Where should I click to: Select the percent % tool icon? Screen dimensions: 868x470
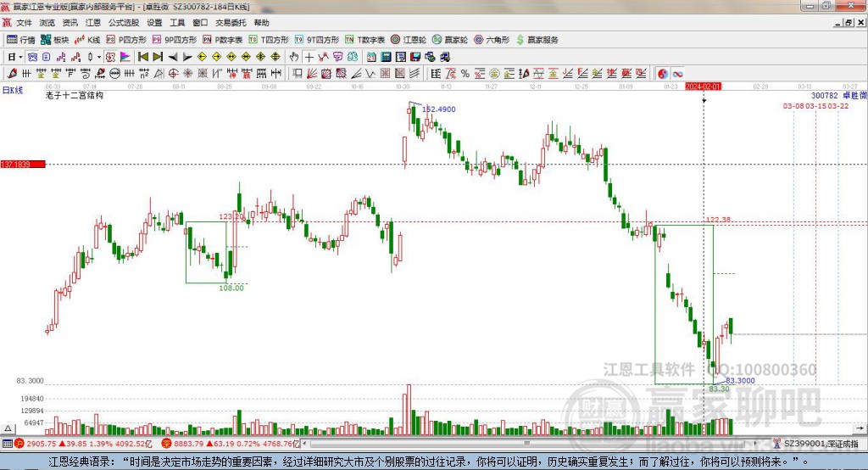(465, 73)
